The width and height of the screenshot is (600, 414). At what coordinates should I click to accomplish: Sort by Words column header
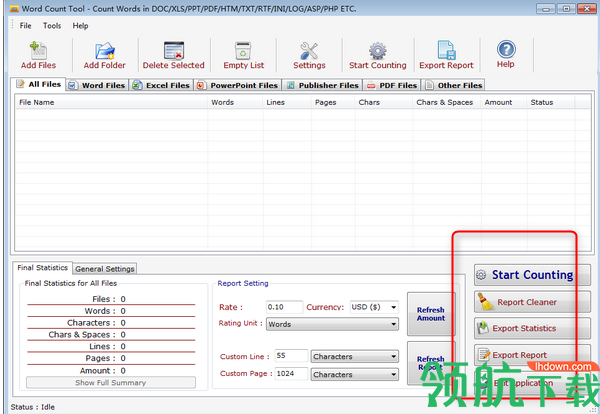click(235, 102)
